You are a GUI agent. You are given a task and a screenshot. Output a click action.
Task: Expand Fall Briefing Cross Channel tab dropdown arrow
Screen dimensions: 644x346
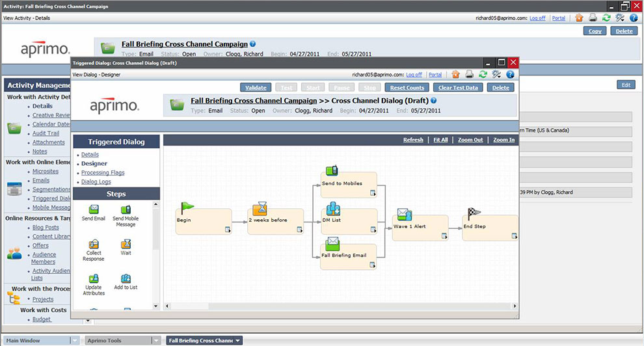[238, 341]
